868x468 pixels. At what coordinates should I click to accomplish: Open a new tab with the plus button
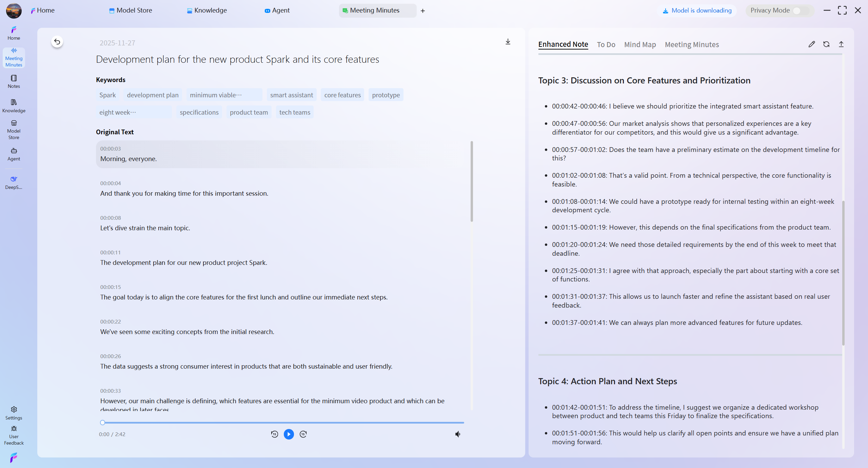click(422, 11)
